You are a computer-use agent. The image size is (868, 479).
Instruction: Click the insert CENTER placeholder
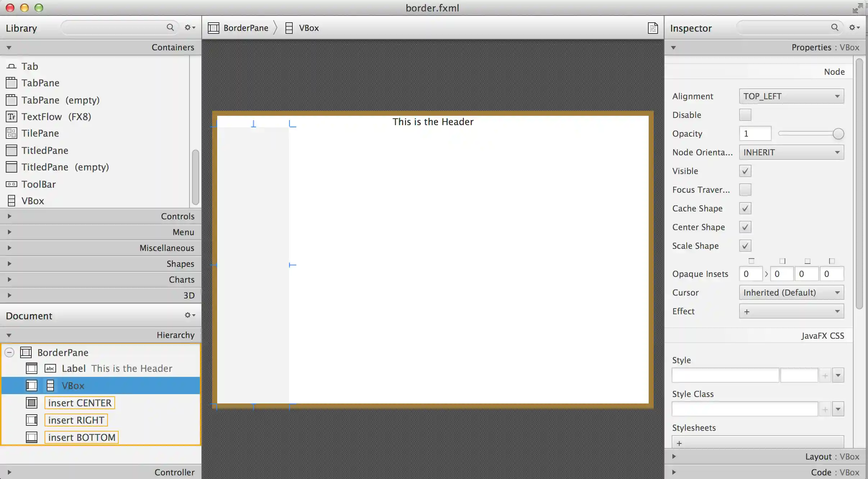(x=79, y=403)
